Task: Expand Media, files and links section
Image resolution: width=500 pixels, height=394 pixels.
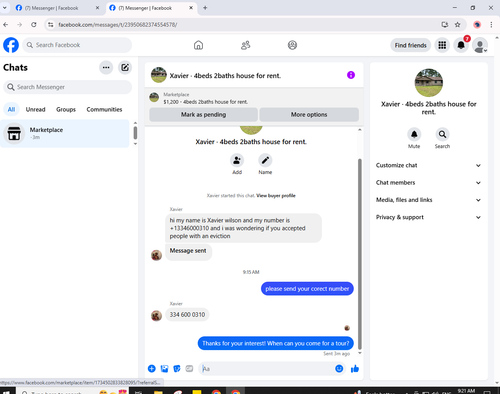Action: click(x=428, y=200)
